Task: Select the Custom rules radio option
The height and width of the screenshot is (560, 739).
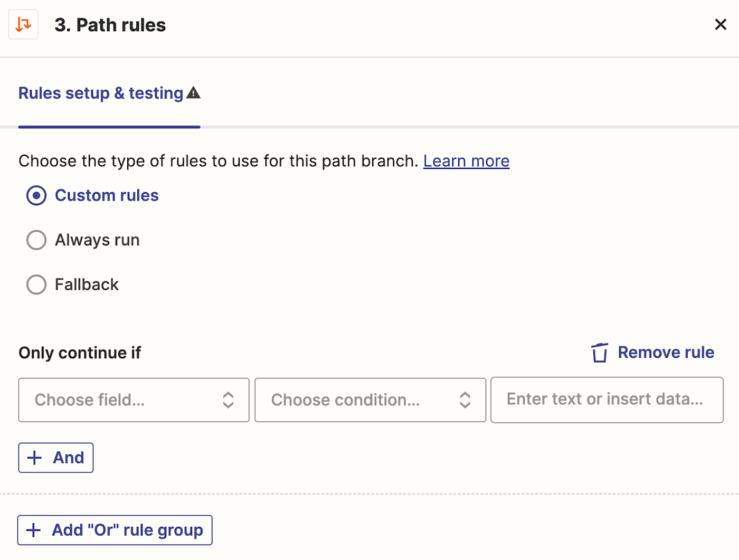Action: (36, 196)
